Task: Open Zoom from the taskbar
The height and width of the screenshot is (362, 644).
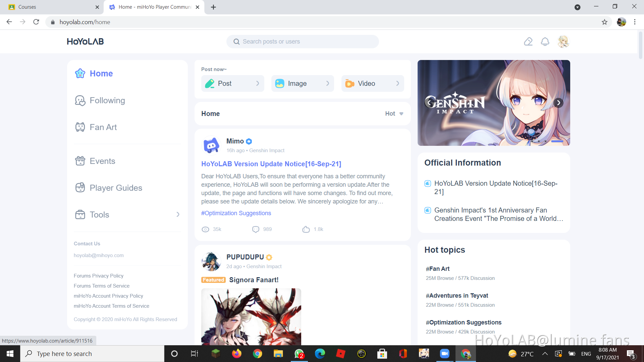Action: tap(444, 354)
